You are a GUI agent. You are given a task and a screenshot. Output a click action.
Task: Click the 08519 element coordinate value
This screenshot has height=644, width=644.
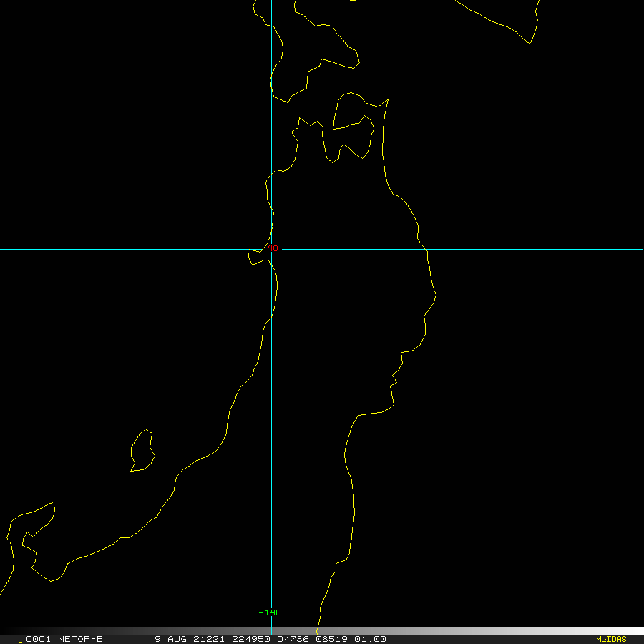point(333,639)
